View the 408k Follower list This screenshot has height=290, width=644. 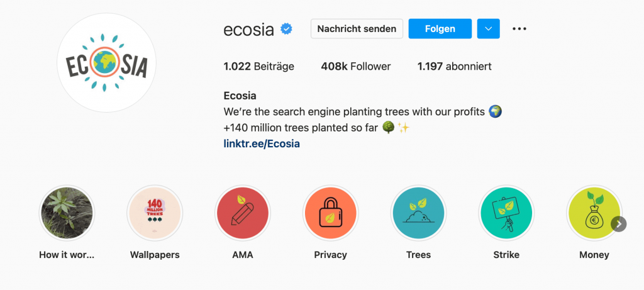[x=355, y=66]
